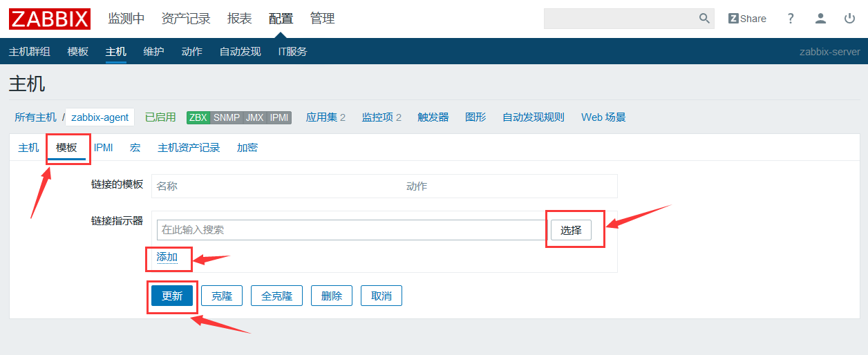
Task: Open 监控项 2 link
Action: [381, 117]
